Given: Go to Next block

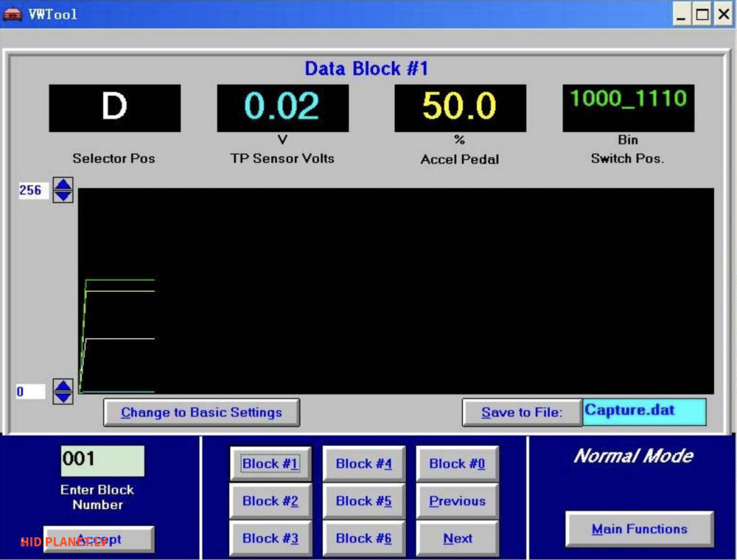Looking at the screenshot, I should tap(458, 539).
